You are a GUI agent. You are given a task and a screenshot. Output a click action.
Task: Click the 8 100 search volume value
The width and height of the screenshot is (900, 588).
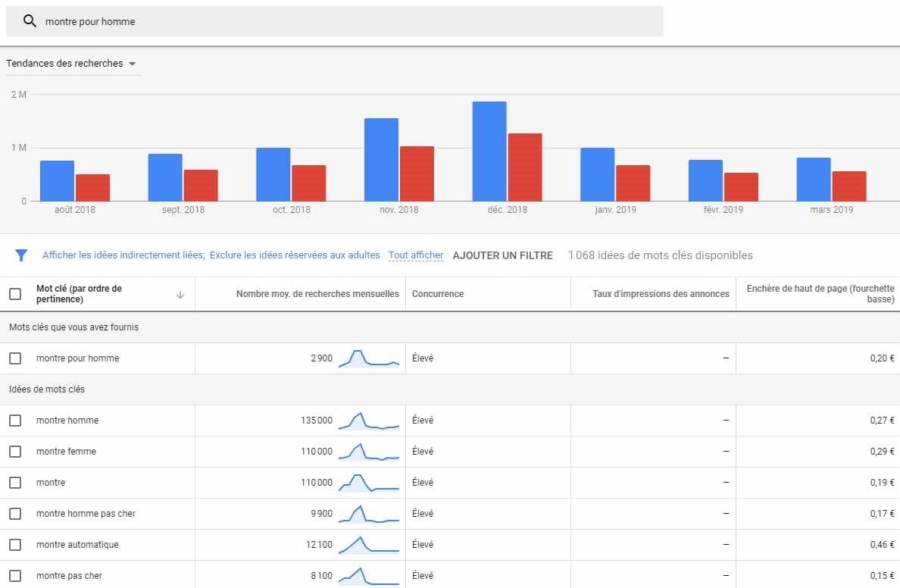tap(321, 575)
